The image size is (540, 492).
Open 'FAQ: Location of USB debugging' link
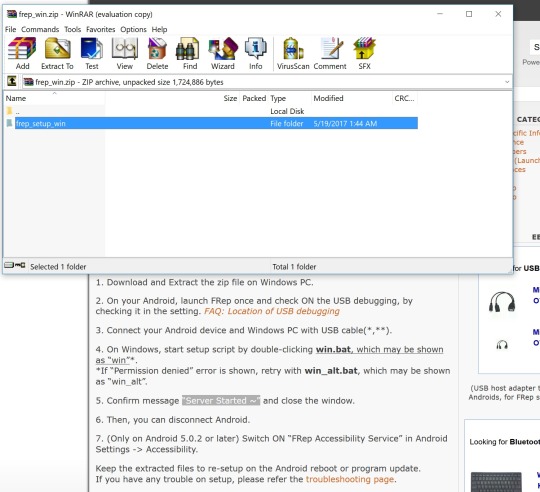[272, 311]
